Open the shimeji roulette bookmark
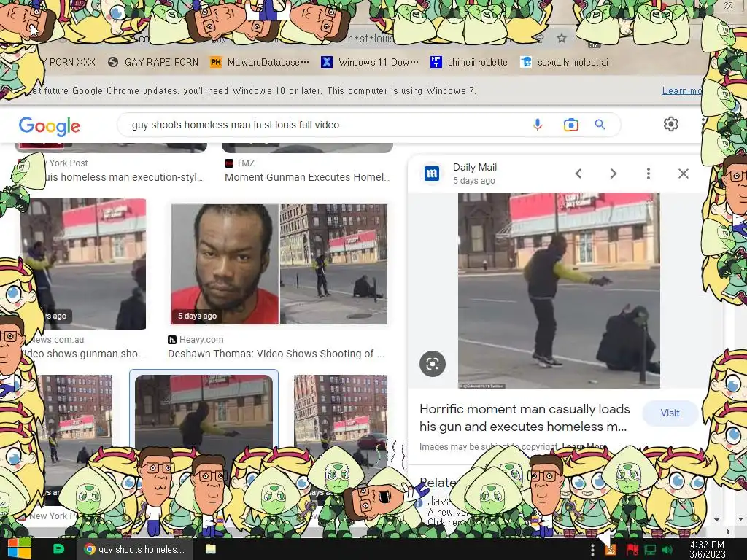This screenshot has width=747, height=560. point(469,62)
